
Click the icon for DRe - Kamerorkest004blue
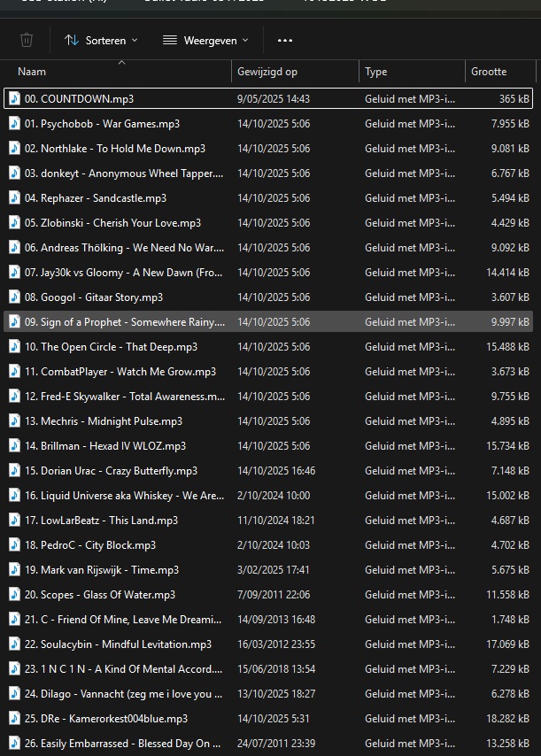[x=14, y=719]
